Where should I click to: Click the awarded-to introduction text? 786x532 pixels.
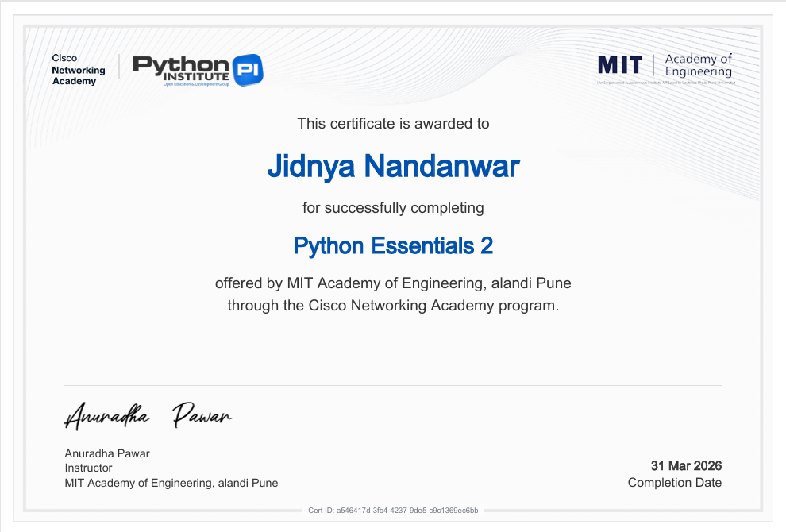pyautogui.click(x=393, y=124)
